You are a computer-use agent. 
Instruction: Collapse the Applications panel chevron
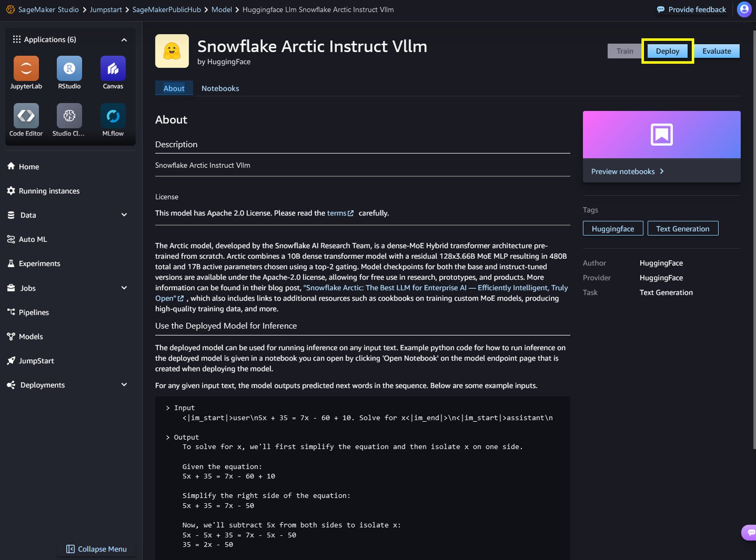point(124,40)
